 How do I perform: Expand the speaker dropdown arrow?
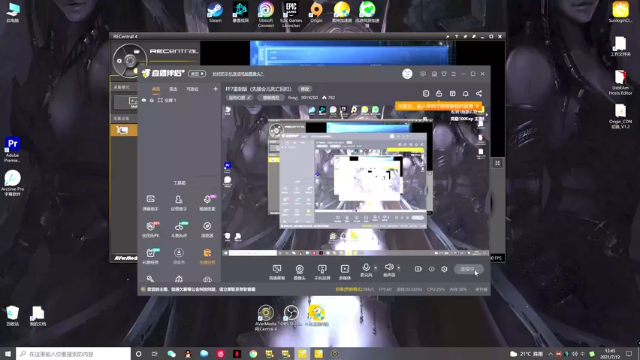pyautogui.click(x=398, y=268)
